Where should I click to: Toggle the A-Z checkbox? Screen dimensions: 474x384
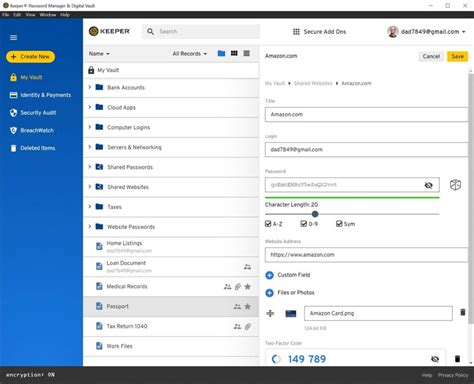coord(268,224)
